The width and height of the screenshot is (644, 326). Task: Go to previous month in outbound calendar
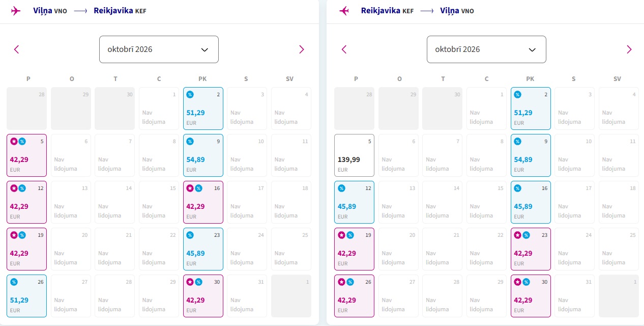point(16,49)
